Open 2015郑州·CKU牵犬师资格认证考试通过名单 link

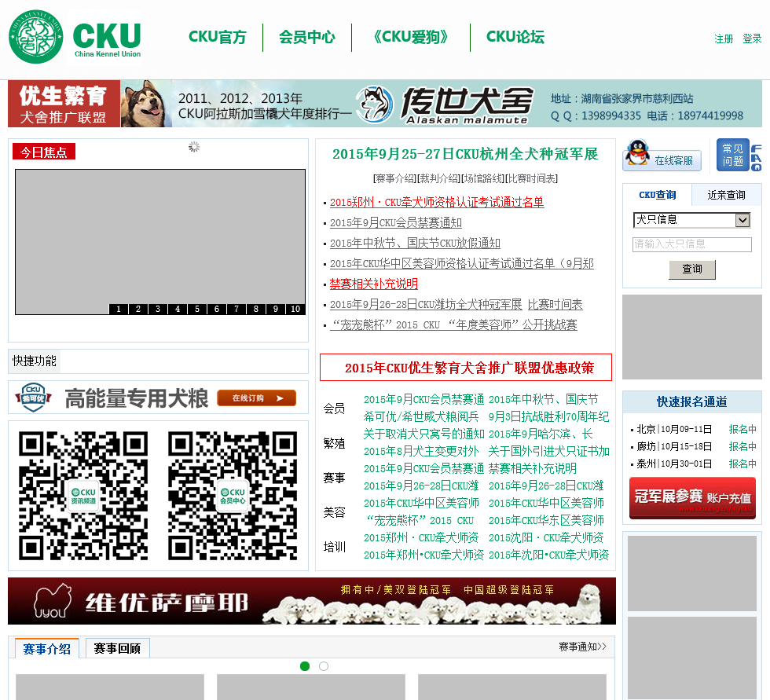(437, 202)
